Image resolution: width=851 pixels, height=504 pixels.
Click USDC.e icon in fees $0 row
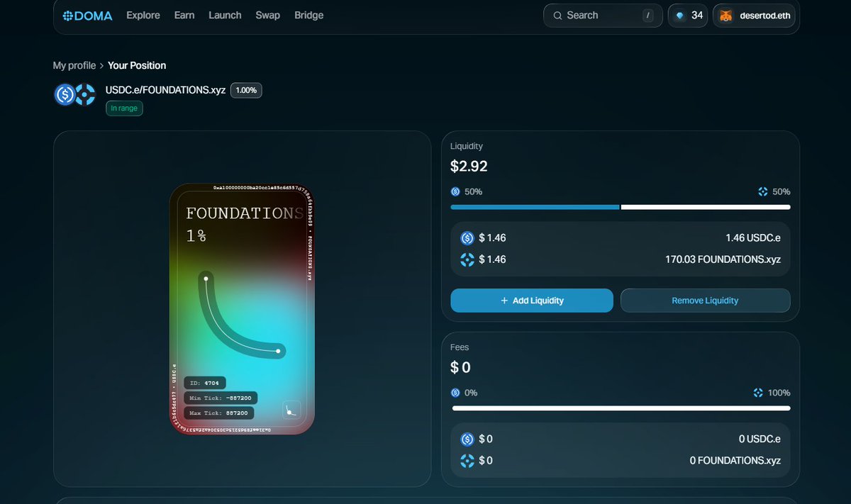[467, 439]
